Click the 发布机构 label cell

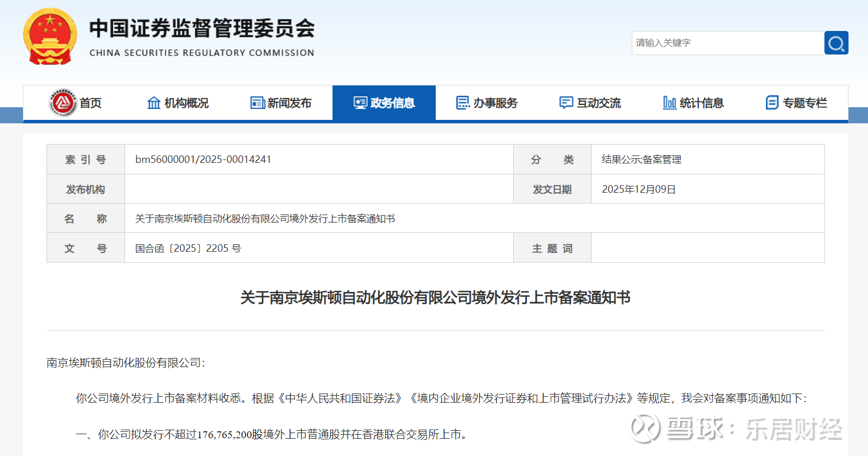[x=85, y=189]
